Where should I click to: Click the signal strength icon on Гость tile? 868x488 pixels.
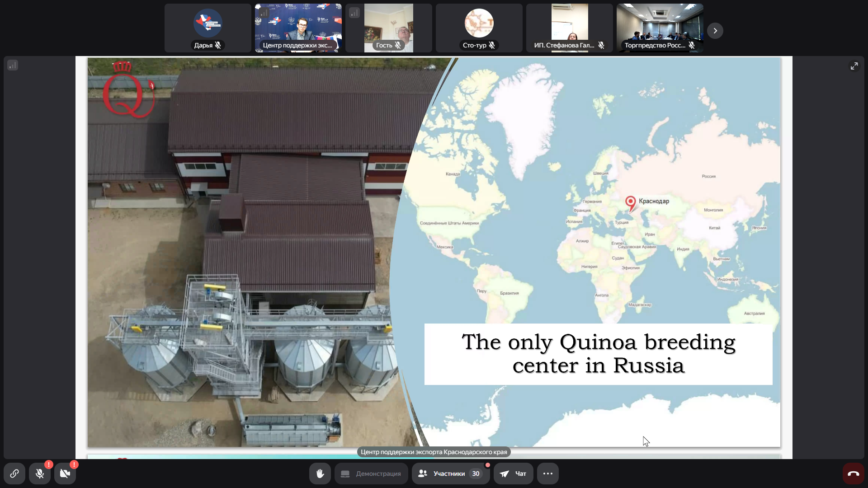pos(354,13)
